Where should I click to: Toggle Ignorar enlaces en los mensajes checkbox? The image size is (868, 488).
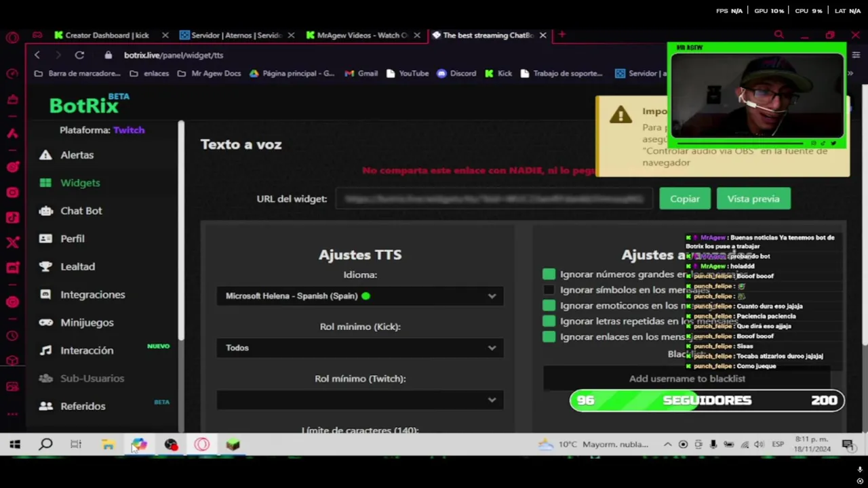tap(549, 337)
